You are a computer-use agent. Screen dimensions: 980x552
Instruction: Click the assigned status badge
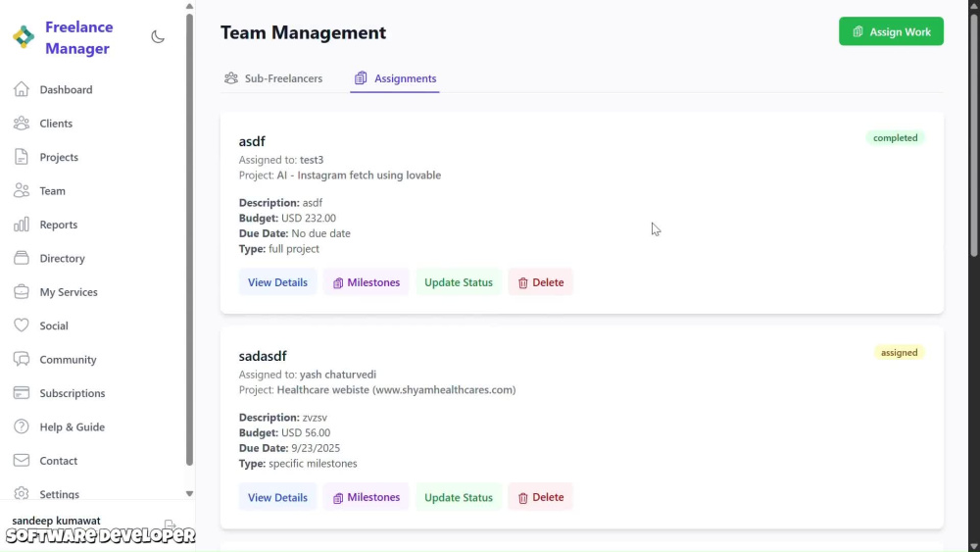pyautogui.click(x=900, y=353)
